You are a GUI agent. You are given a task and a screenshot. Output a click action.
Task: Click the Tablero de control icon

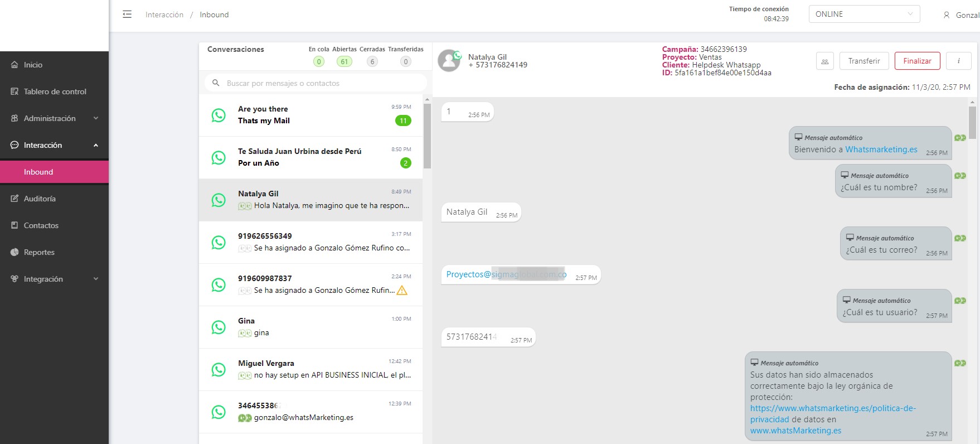pyautogui.click(x=14, y=91)
